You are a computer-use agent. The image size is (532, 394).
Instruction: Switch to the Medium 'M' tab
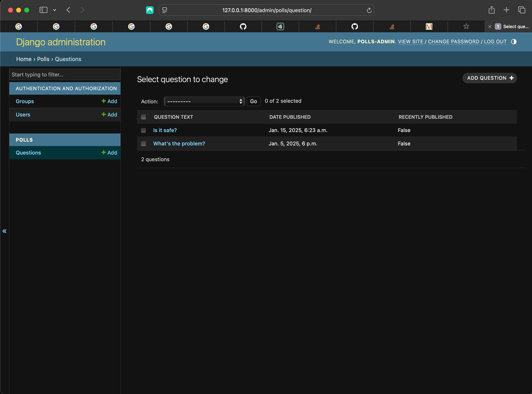click(x=429, y=26)
